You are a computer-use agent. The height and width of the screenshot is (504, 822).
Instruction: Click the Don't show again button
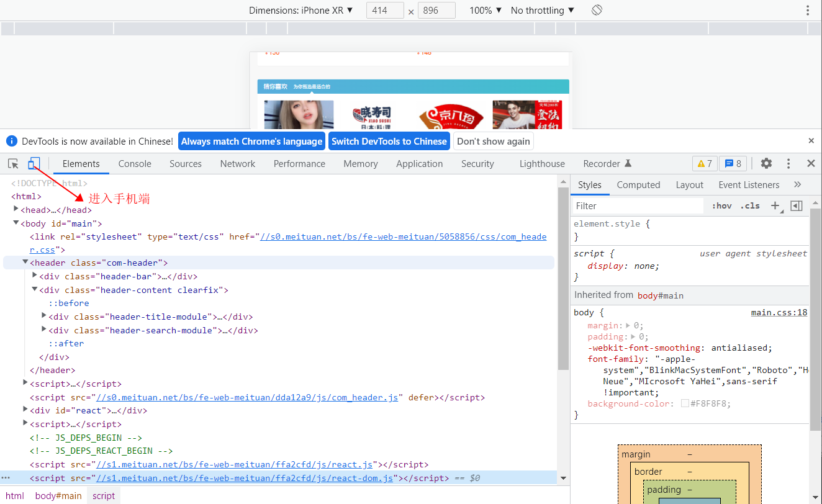pyautogui.click(x=494, y=141)
